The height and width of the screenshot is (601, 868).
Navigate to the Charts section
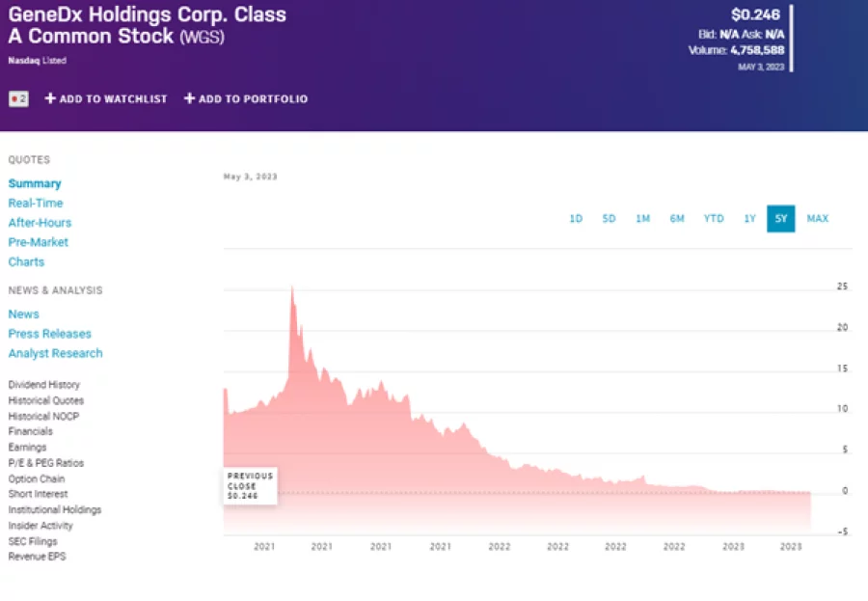coord(26,261)
